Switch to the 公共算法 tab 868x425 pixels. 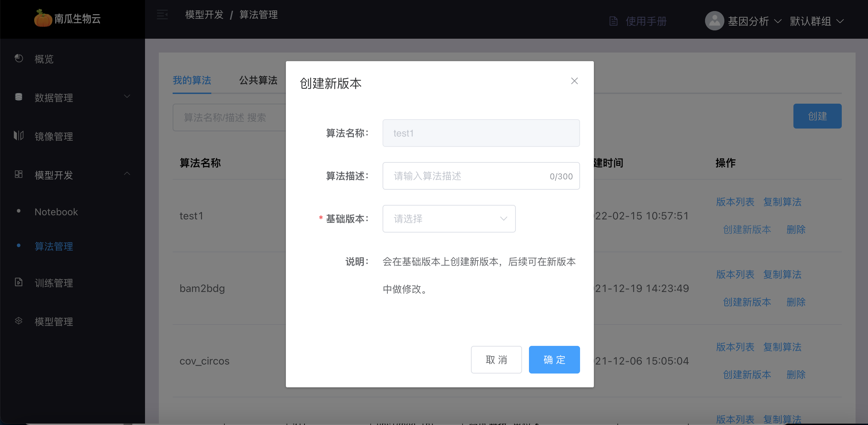[258, 81]
